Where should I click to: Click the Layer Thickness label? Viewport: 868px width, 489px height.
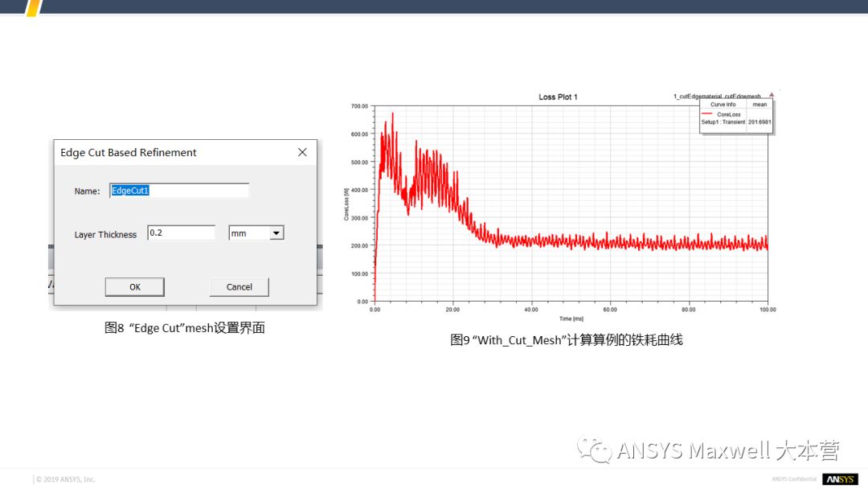[105, 234]
